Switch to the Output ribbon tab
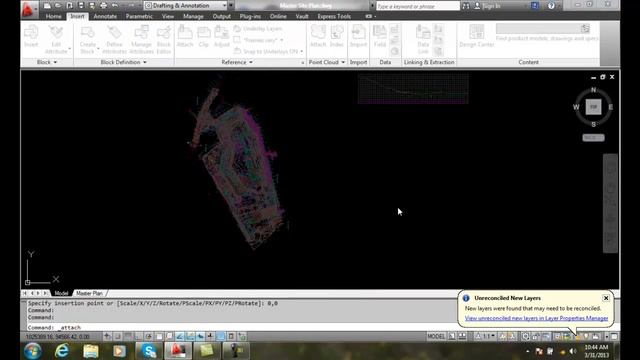 click(222, 16)
